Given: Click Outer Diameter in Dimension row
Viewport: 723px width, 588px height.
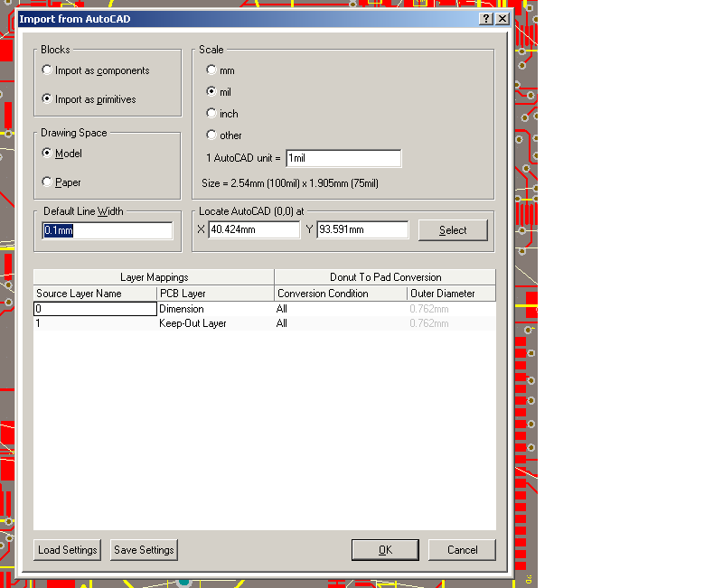Looking at the screenshot, I should pos(451,309).
